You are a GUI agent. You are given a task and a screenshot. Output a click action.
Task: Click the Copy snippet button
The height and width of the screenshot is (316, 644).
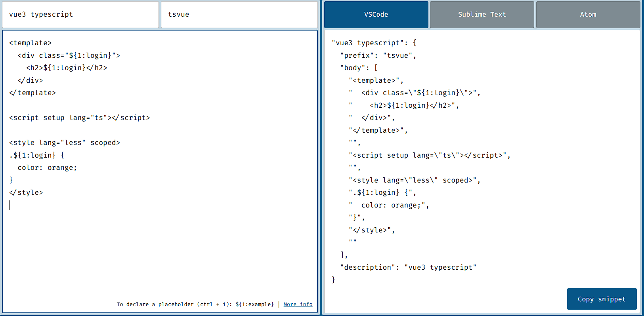[x=602, y=299]
